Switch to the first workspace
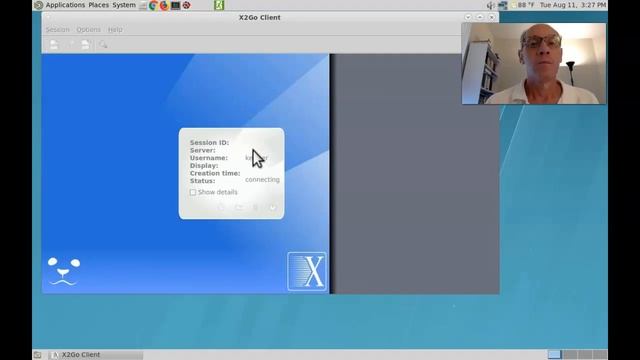Screen dimensions: 640x360 coord(555,354)
